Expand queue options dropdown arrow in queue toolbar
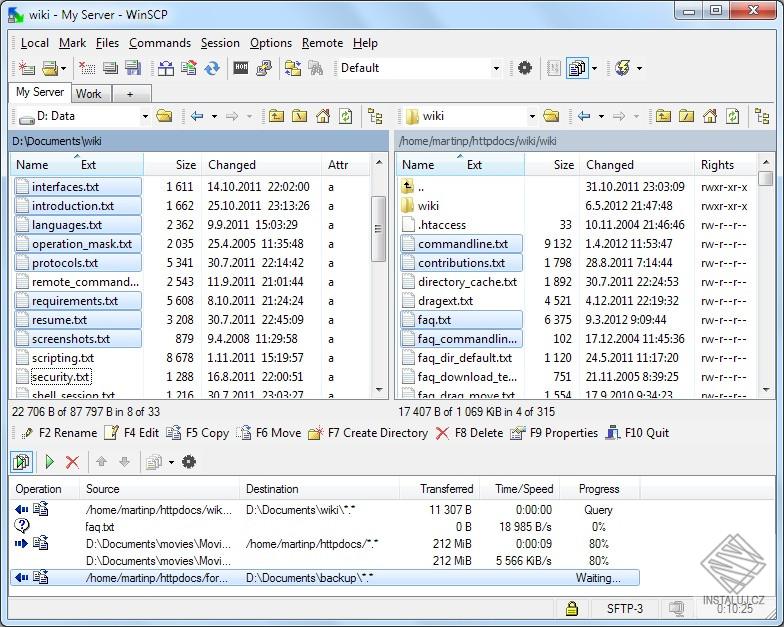The width and height of the screenshot is (784, 627). (x=171, y=462)
